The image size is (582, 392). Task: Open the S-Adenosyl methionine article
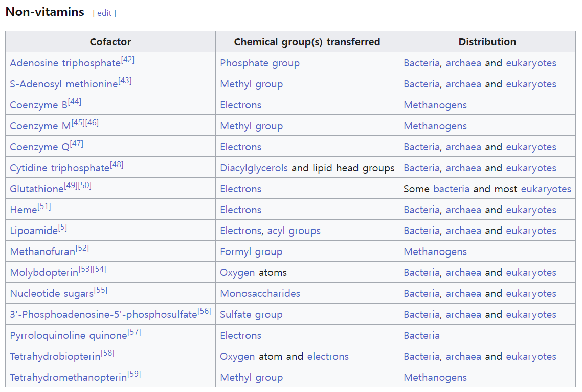(63, 84)
